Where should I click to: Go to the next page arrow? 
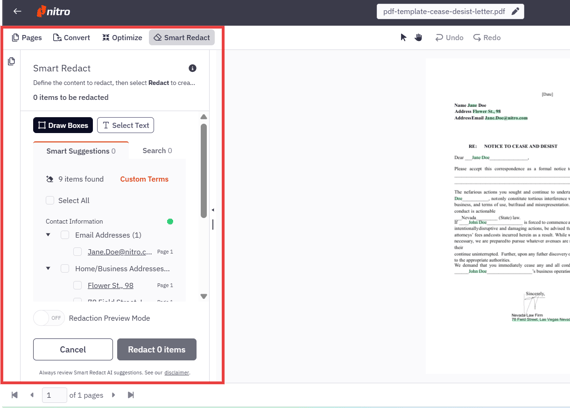(113, 395)
